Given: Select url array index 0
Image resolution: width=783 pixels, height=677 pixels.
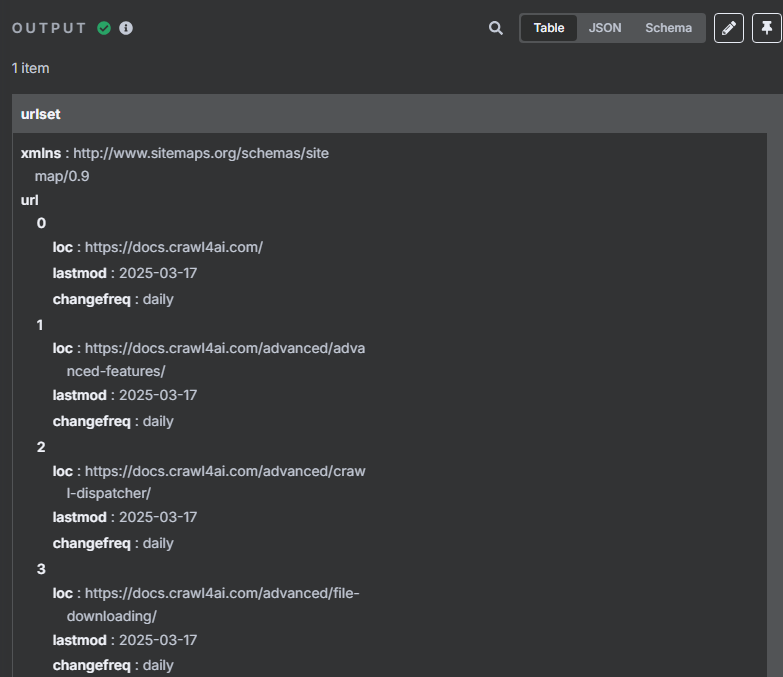Looking at the screenshot, I should 41,223.
